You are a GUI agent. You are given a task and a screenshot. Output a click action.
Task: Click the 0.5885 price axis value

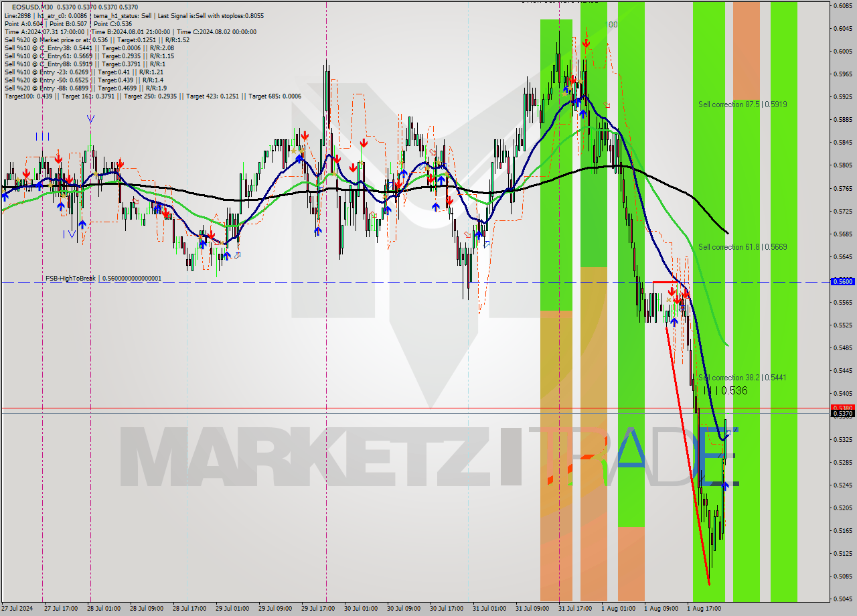point(843,120)
